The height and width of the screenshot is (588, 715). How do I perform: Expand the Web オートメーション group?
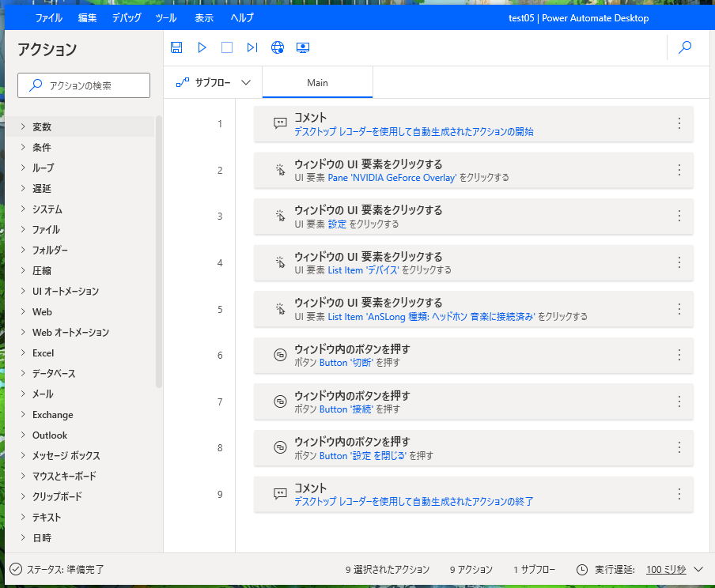point(23,332)
